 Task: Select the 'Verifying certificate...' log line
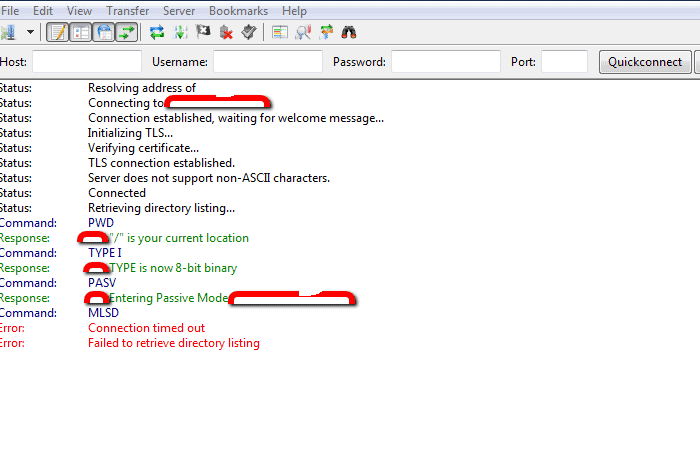(143, 148)
